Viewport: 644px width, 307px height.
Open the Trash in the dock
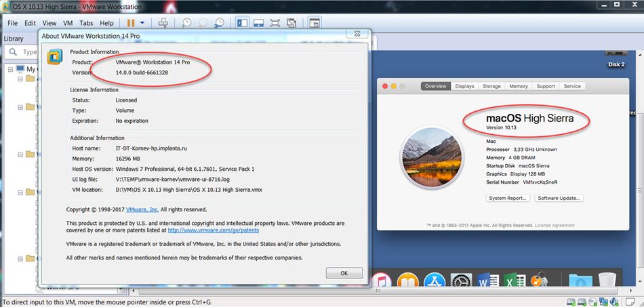click(x=607, y=281)
